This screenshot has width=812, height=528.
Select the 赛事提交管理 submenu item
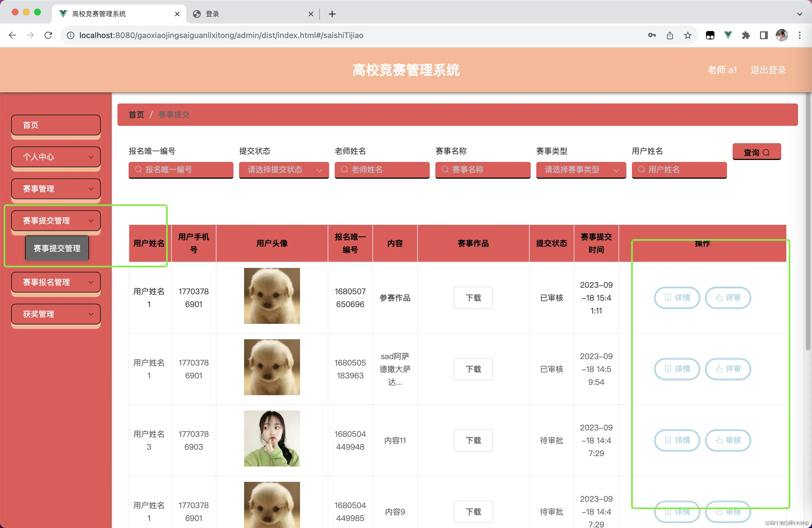coord(57,248)
